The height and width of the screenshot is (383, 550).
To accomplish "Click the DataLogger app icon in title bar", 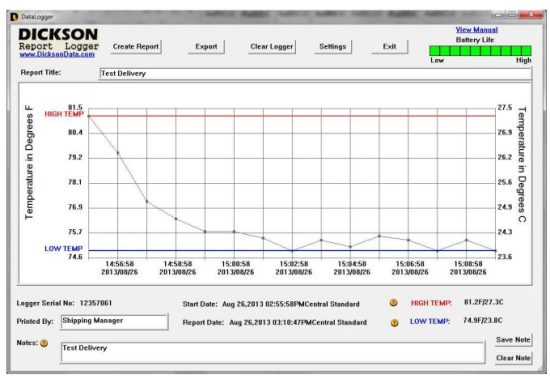I will click(14, 17).
